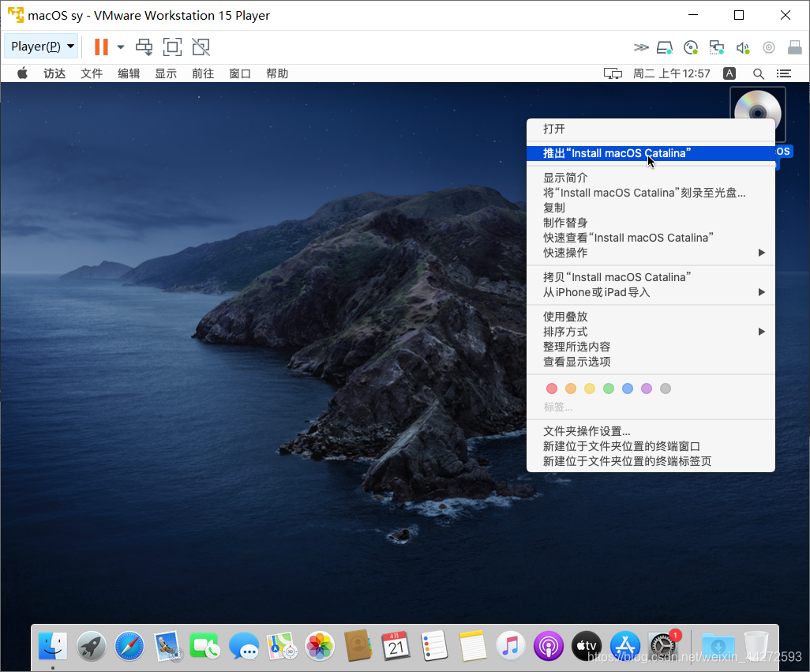Image resolution: width=810 pixels, height=672 pixels.
Task: Toggle VMware Unity mode icon
Action: (x=201, y=47)
